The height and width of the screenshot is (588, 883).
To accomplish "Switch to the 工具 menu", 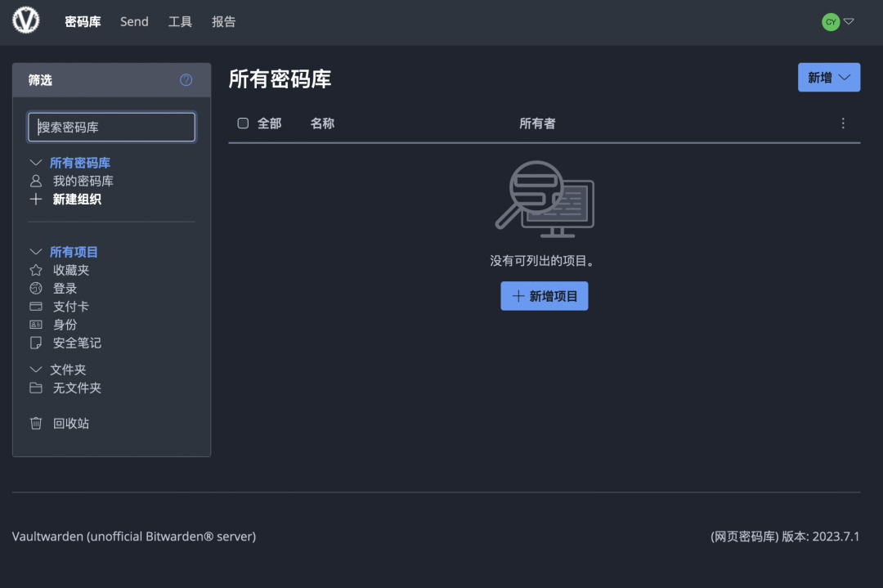I will 180,22.
